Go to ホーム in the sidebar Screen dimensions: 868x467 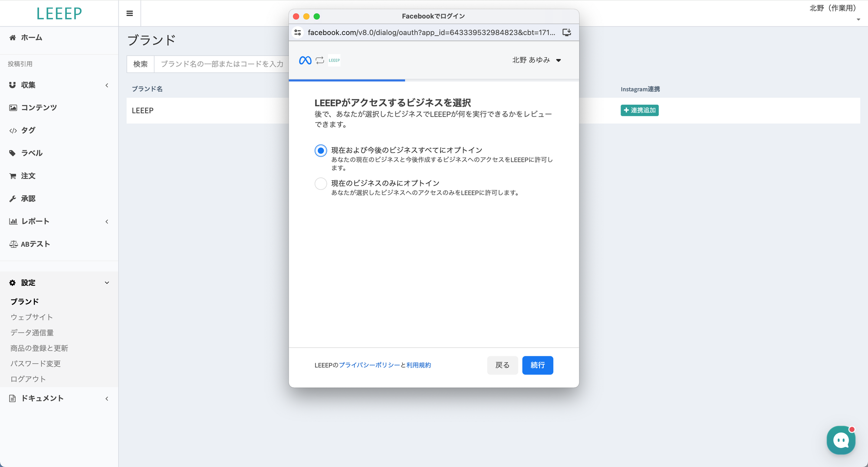coord(32,38)
